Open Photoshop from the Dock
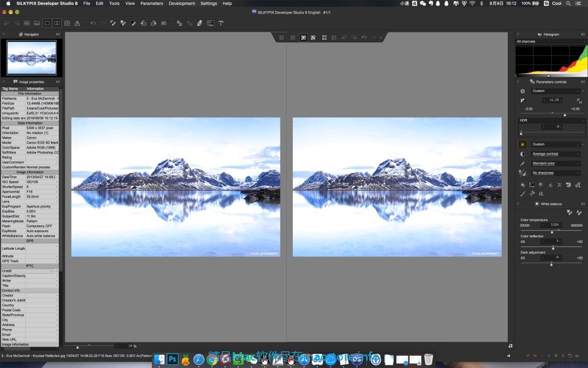The image size is (588, 368). coord(173,359)
